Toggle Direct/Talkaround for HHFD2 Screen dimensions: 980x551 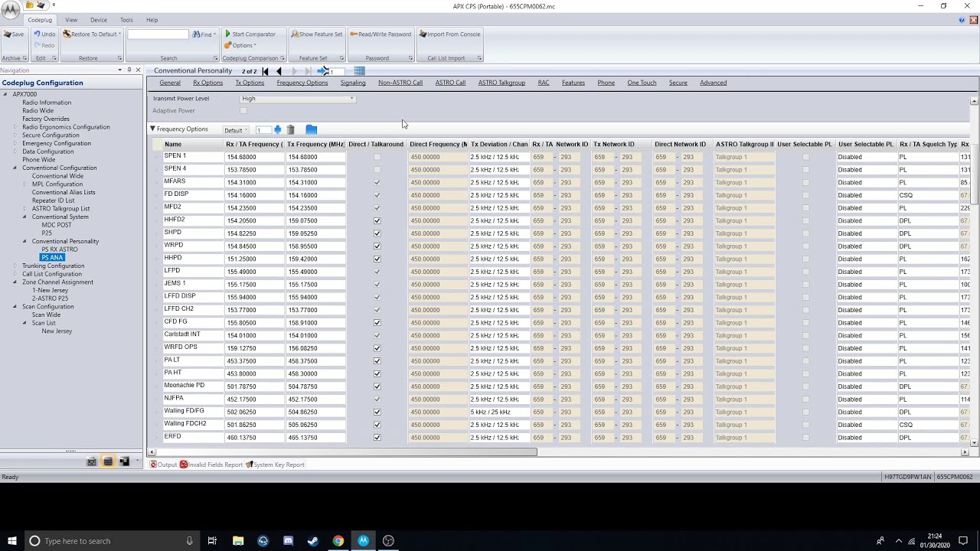(377, 221)
